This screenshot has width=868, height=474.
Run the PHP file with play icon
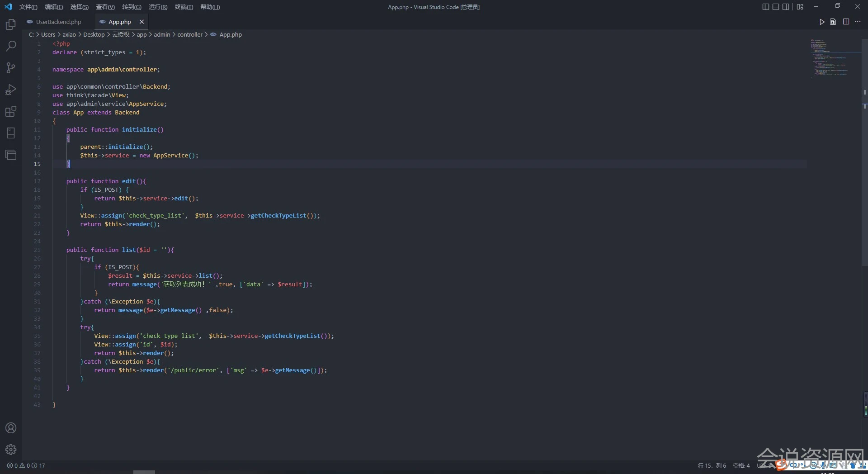(822, 22)
